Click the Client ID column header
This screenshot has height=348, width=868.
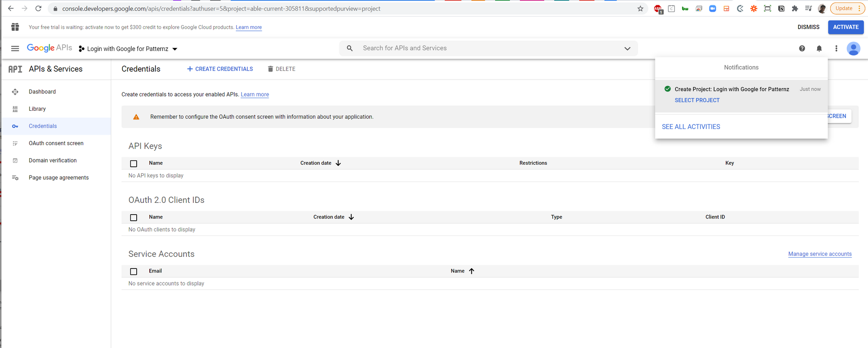pos(715,217)
